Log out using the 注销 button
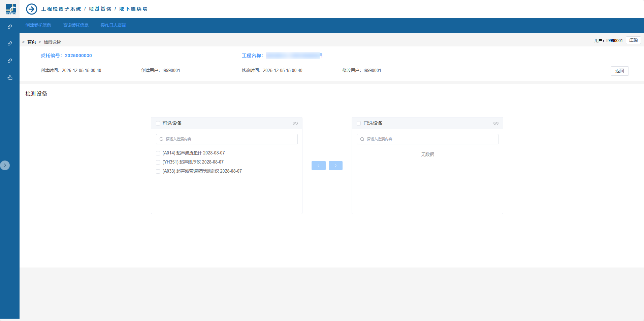Viewport: 644px width, 321px height. (x=633, y=40)
